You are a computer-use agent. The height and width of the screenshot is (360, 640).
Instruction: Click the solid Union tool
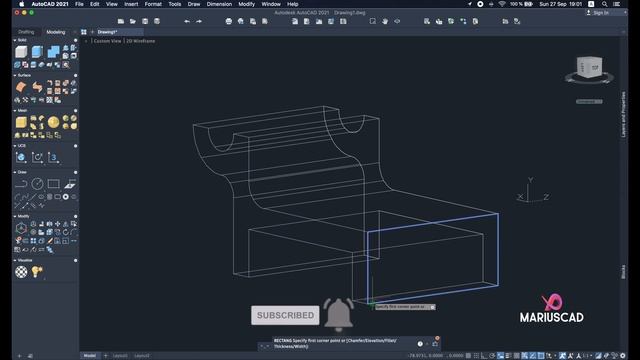tap(53, 52)
